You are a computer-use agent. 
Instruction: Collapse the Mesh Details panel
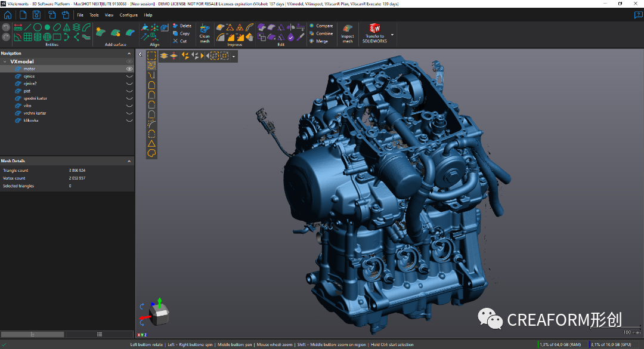[x=129, y=161]
